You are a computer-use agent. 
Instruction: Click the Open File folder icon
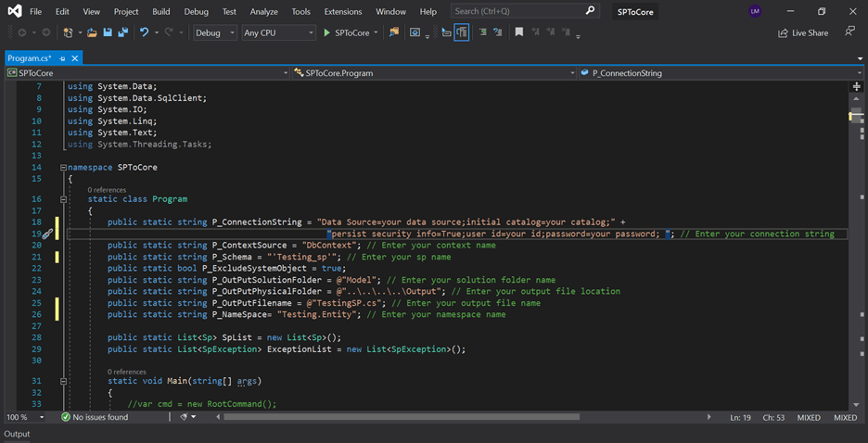click(91, 32)
